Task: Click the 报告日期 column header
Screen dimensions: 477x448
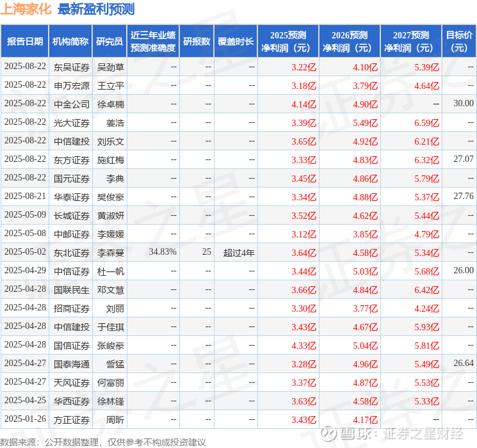Action: click(x=24, y=42)
